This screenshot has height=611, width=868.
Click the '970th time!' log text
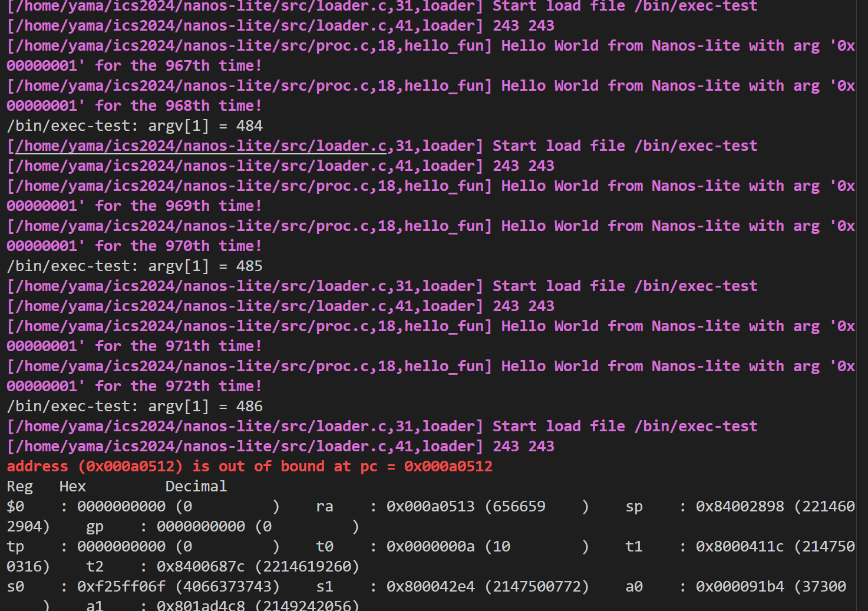pyautogui.click(x=213, y=246)
